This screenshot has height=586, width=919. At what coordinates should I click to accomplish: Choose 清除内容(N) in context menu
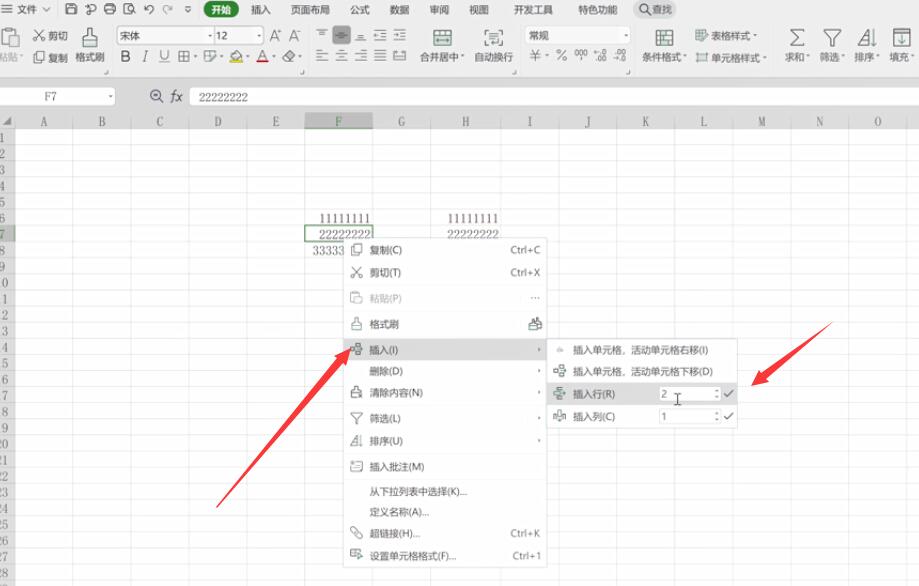[x=445, y=393]
